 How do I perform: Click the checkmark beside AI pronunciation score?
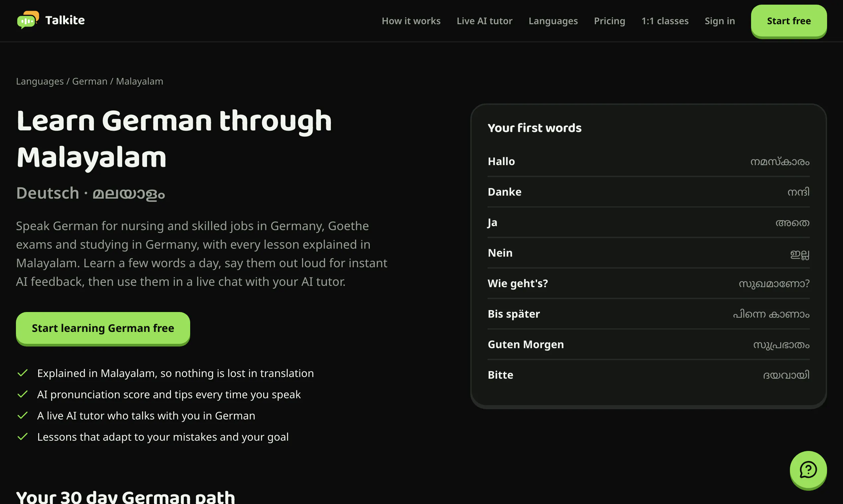(x=23, y=394)
